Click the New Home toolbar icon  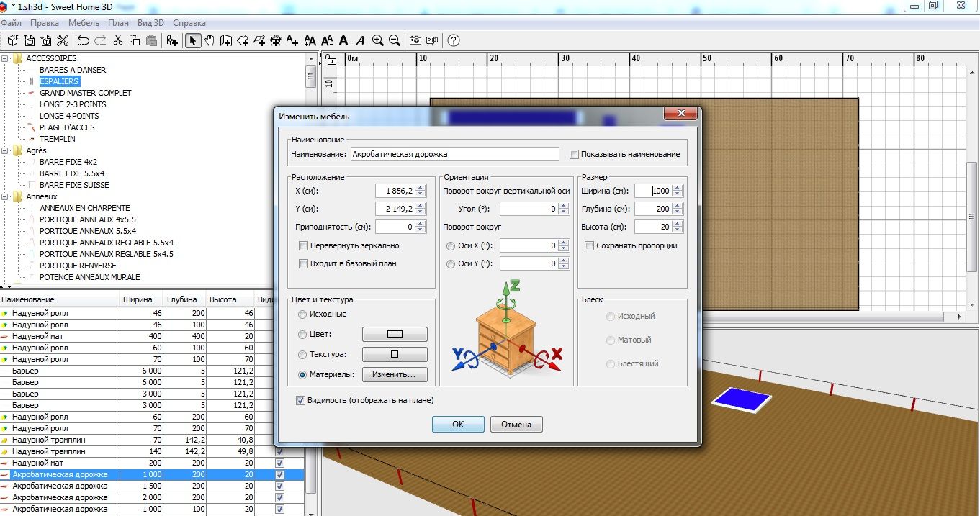13,40
